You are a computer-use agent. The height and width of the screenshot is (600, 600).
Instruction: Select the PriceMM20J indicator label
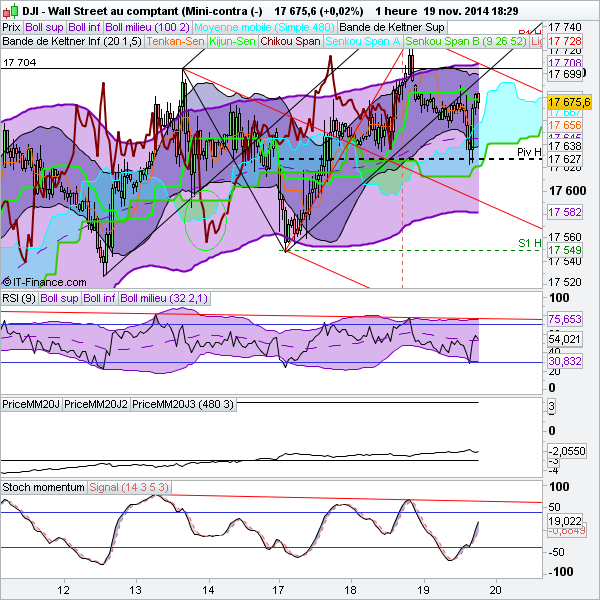tap(31, 404)
